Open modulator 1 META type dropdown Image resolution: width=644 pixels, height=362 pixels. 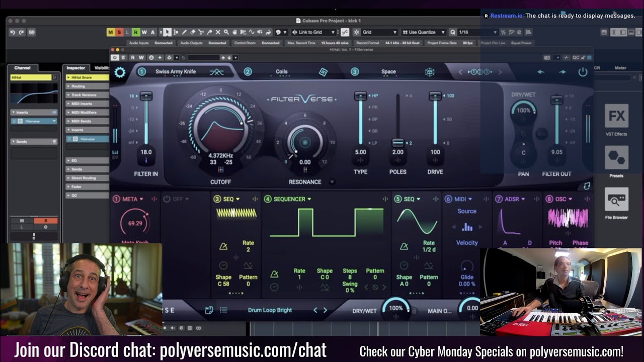coord(133,199)
